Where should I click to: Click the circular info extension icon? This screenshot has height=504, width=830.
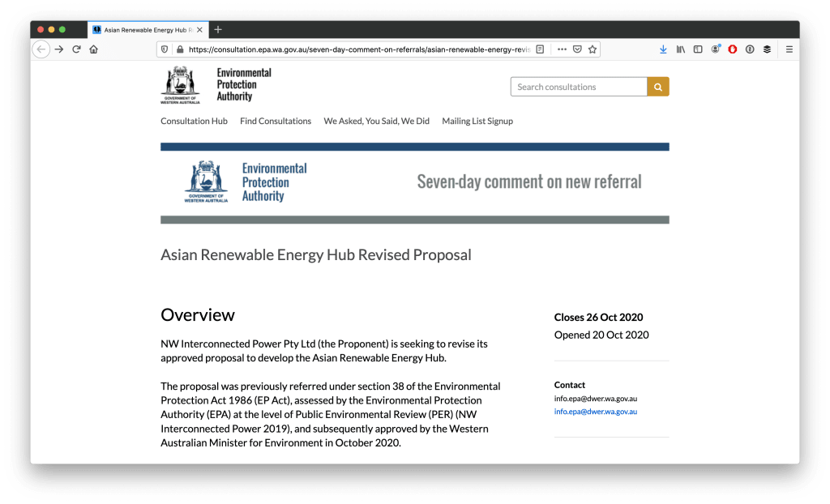(x=750, y=49)
